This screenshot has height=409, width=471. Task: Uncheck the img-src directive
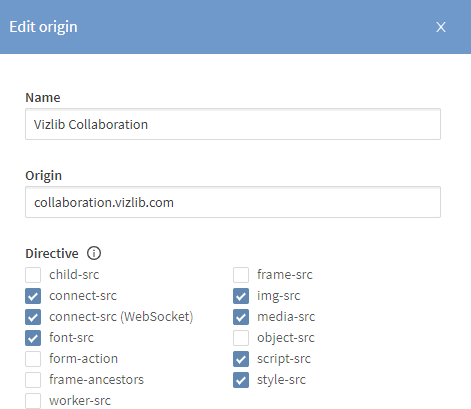[241, 296]
